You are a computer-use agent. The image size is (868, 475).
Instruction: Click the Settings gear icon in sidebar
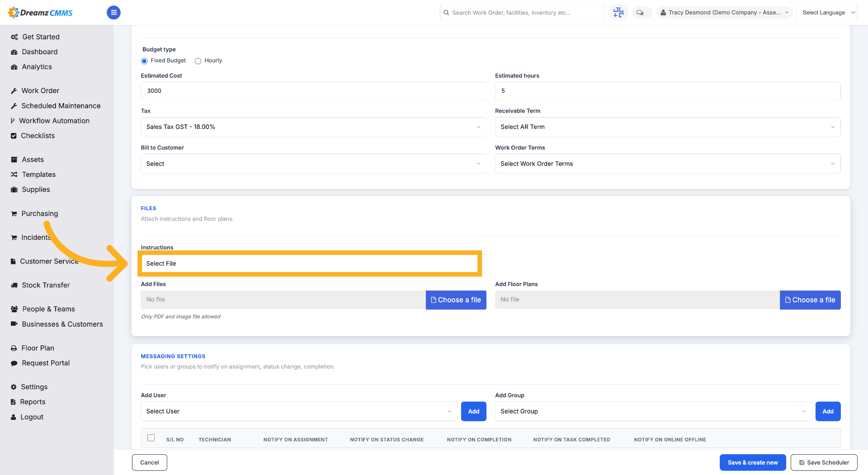point(14,387)
